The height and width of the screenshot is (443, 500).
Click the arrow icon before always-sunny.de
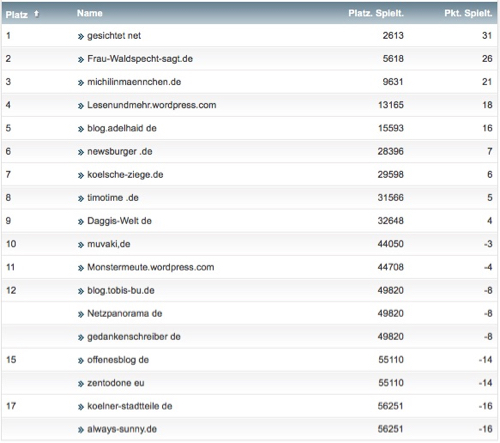coord(81,430)
